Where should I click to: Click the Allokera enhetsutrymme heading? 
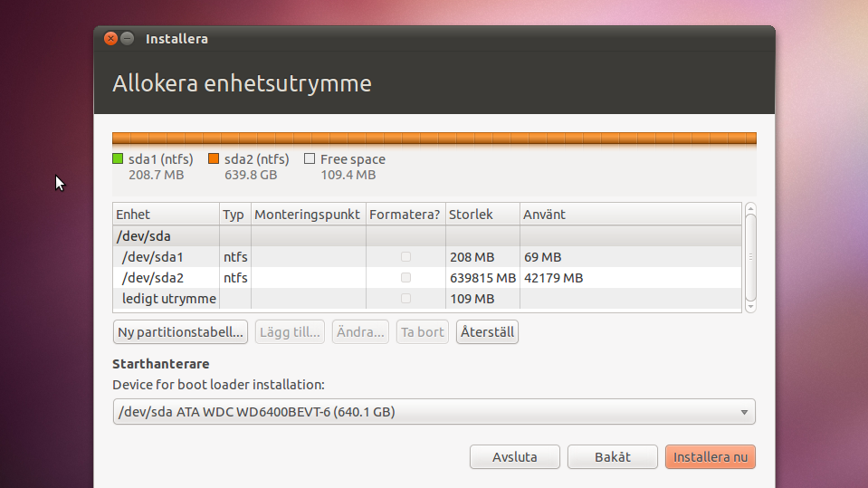(242, 83)
